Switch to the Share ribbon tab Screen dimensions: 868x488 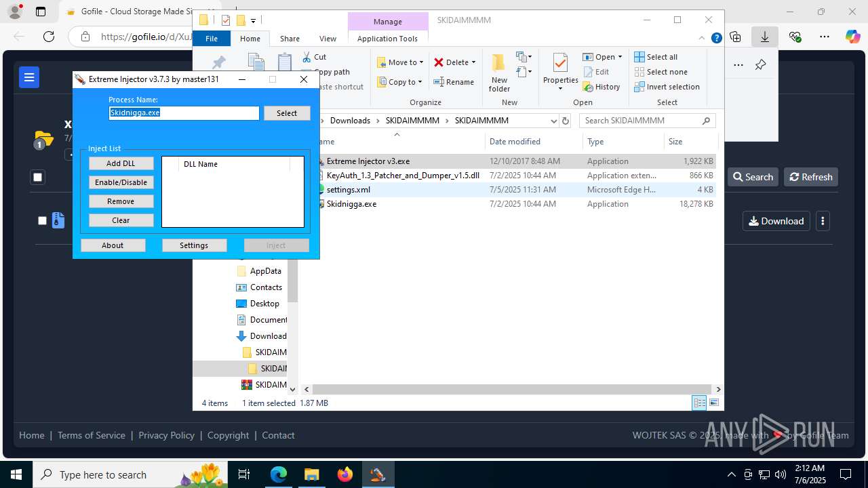point(290,39)
